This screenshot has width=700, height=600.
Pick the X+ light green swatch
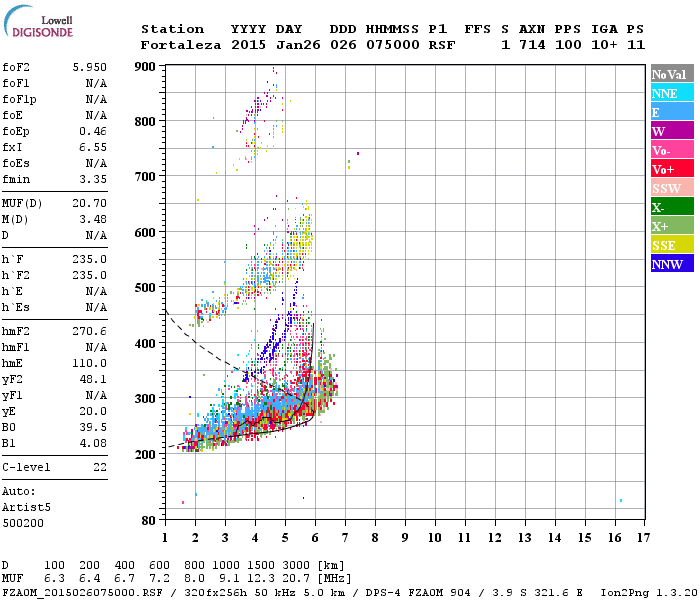click(x=672, y=226)
